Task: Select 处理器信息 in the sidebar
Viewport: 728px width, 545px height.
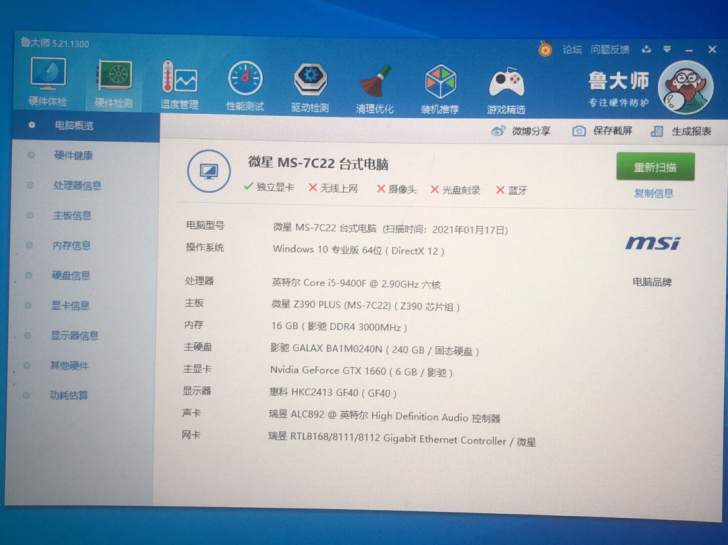Action: (x=76, y=185)
